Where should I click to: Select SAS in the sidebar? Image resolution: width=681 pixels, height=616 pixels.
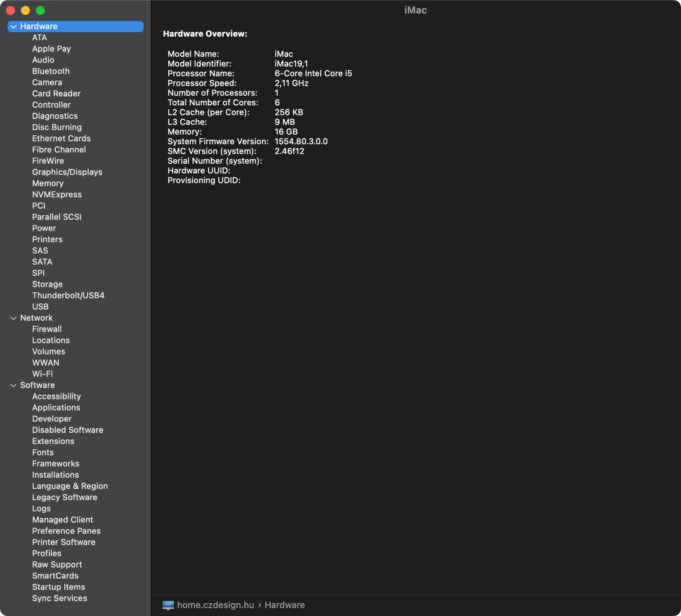coord(40,251)
